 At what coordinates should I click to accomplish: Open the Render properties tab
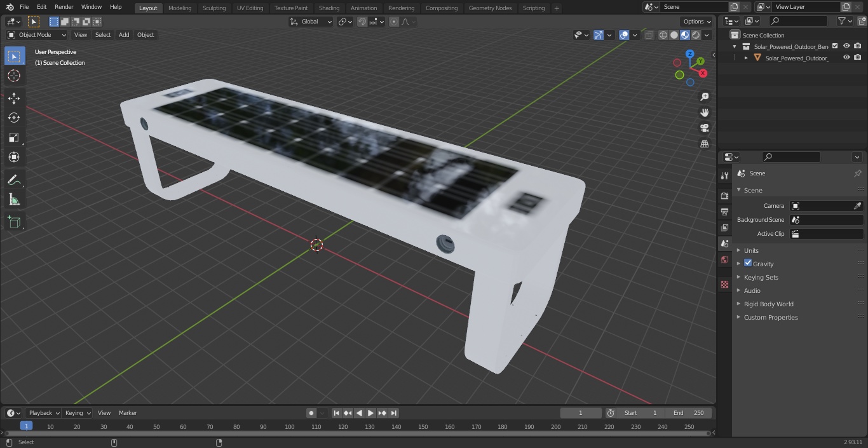pos(724,196)
